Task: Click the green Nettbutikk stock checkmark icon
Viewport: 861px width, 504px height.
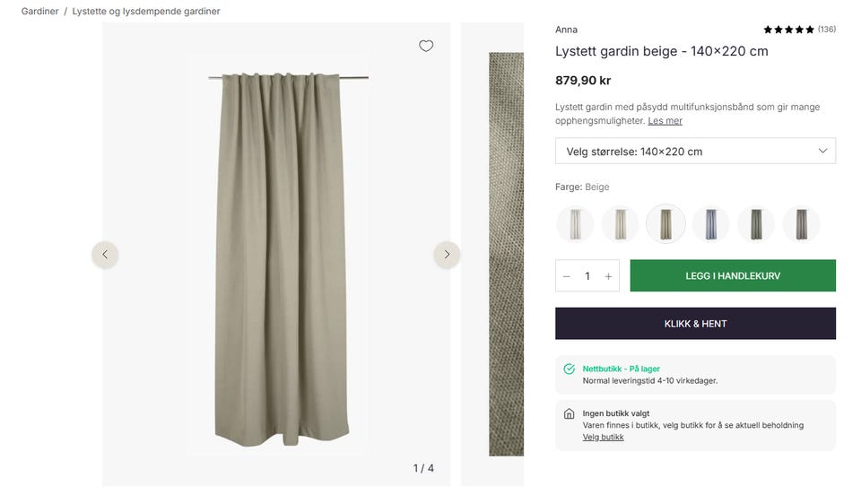Action: 569,369
